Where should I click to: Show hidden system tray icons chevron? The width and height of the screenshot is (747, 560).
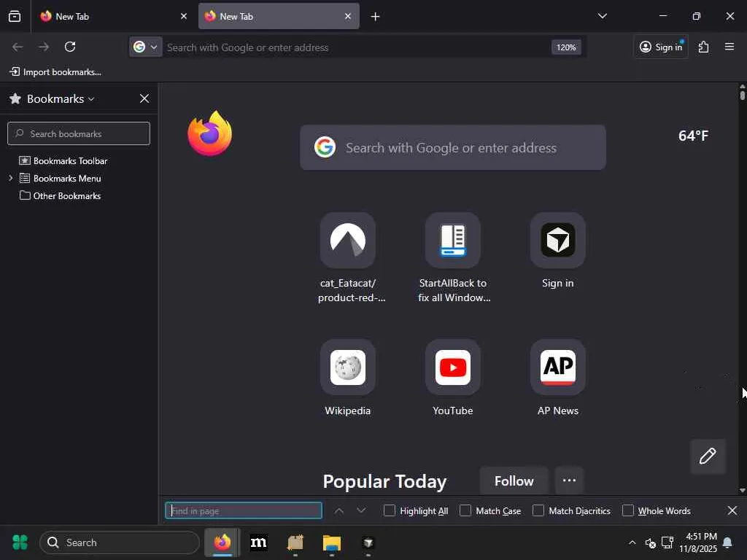(x=632, y=542)
